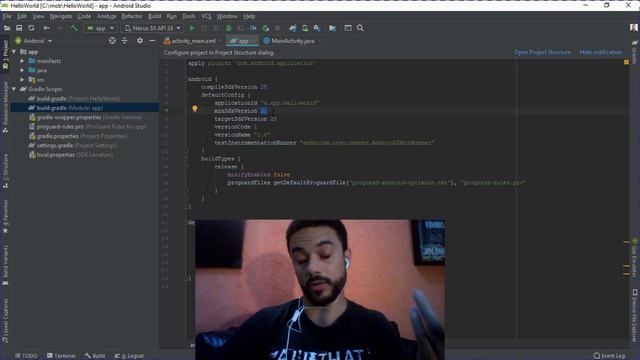This screenshot has height=360, width=640.
Task: Click the yellow inspection indicator square
Action: pos(626,62)
